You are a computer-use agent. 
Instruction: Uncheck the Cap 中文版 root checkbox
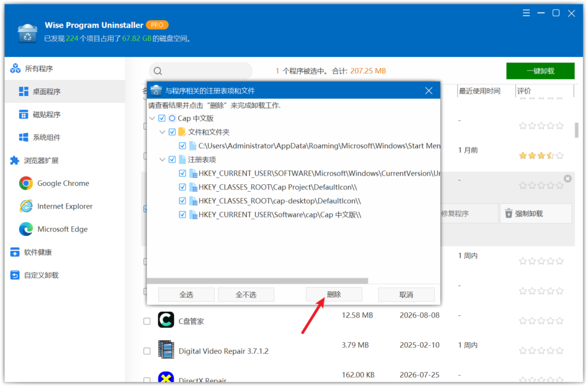tap(162, 118)
